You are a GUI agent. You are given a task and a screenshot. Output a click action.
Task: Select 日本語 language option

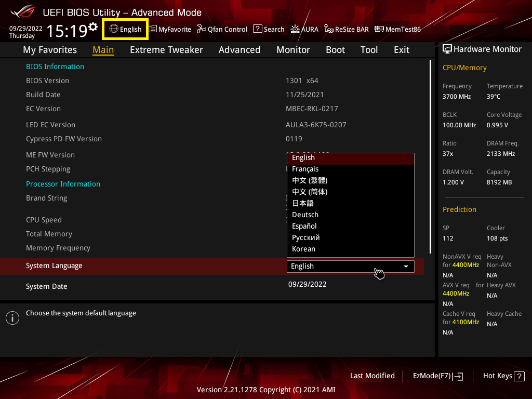pyautogui.click(x=351, y=203)
